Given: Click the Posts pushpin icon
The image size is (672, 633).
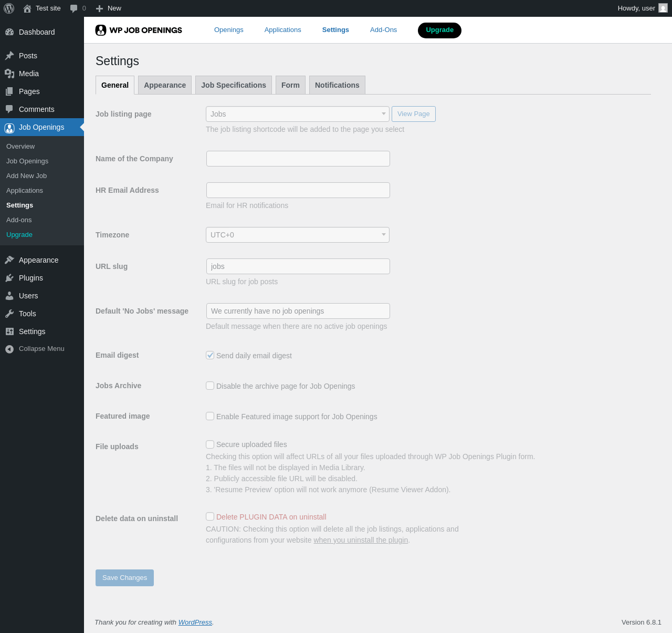Looking at the screenshot, I should 9,56.
